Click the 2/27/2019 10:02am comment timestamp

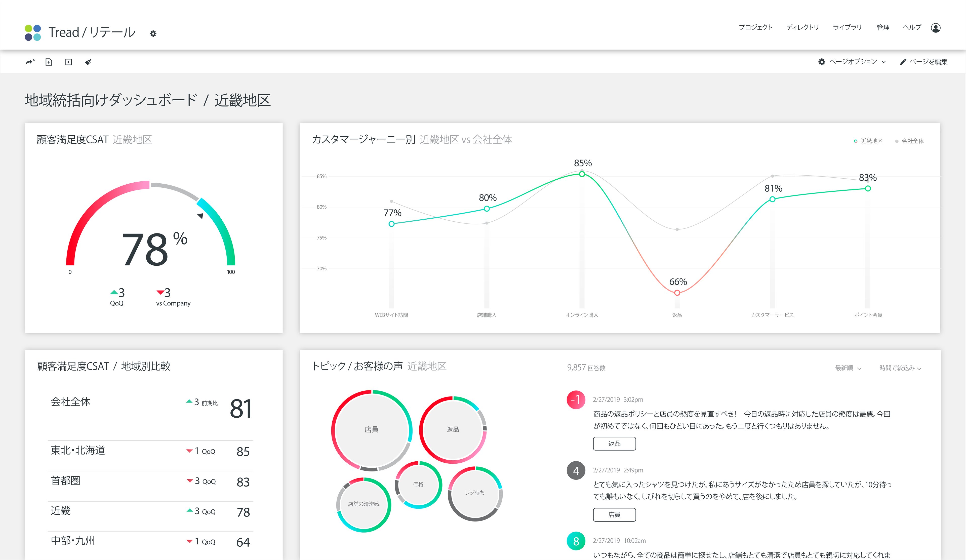[x=619, y=541]
